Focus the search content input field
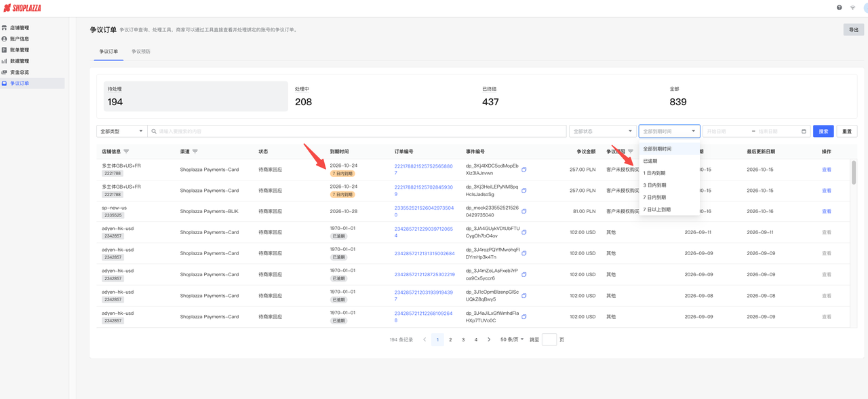Image resolution: width=868 pixels, height=399 pixels. [x=357, y=131]
